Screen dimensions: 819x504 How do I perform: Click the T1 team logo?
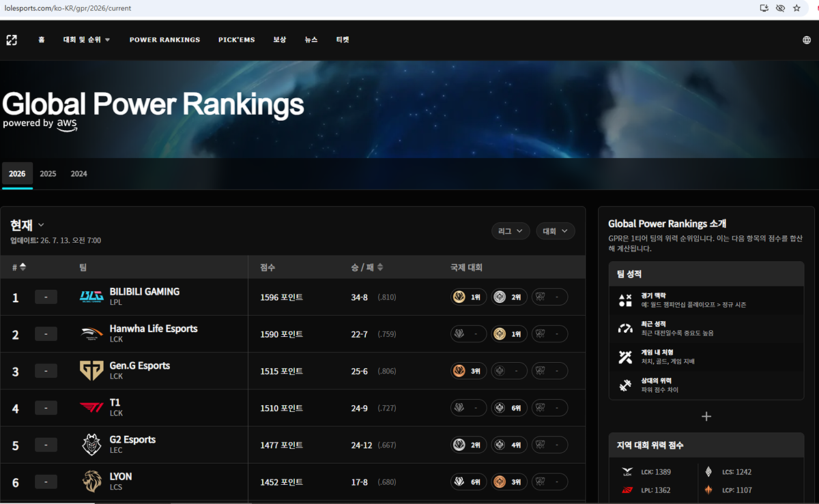pos(91,408)
